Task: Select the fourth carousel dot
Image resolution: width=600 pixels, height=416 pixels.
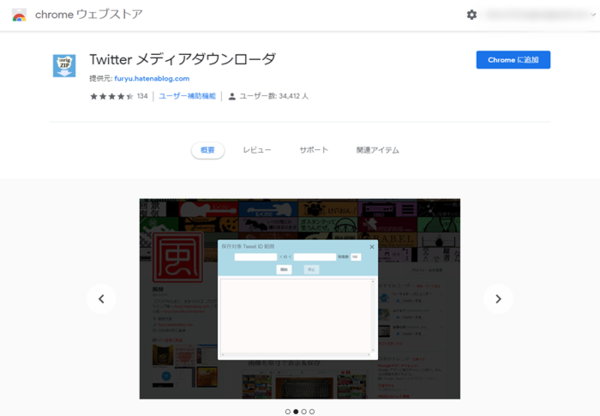Action: [312, 411]
